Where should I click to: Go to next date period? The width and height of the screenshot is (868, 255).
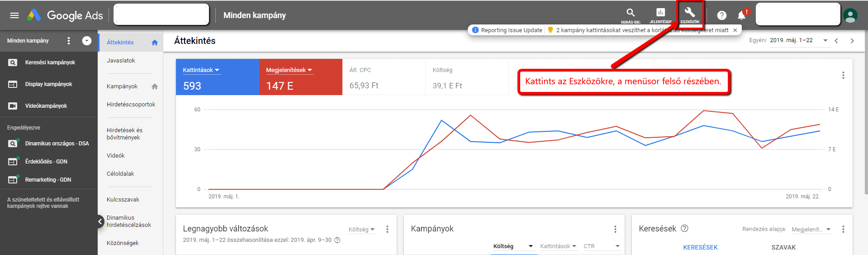[852, 41]
